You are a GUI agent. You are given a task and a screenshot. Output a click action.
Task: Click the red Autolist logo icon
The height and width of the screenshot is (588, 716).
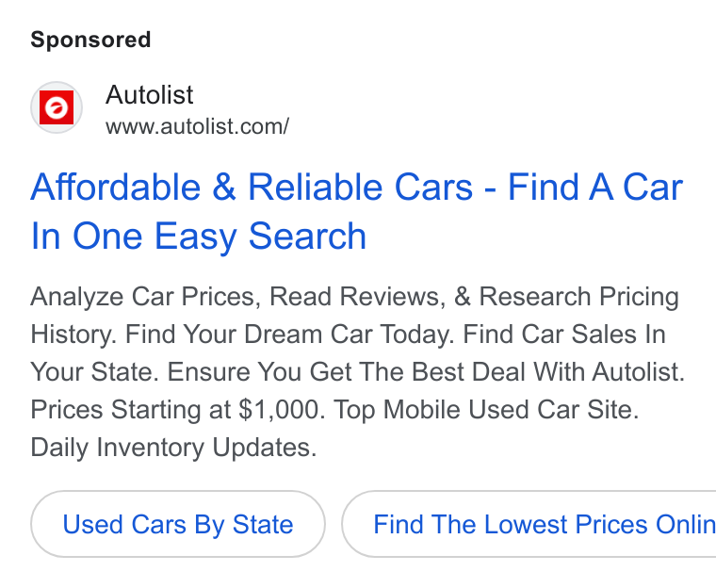pos(57,107)
